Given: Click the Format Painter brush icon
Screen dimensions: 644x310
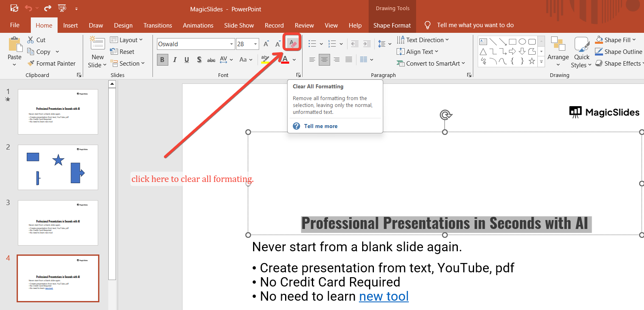Looking at the screenshot, I should 31,63.
